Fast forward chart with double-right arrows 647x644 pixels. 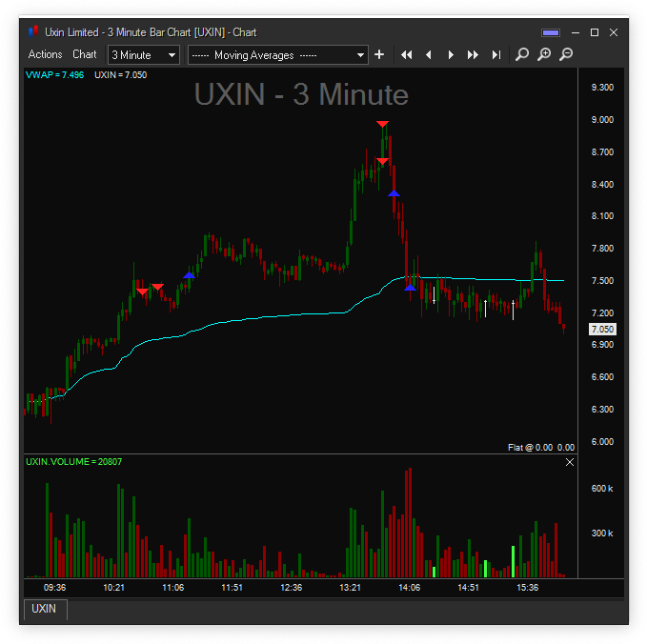click(x=473, y=55)
